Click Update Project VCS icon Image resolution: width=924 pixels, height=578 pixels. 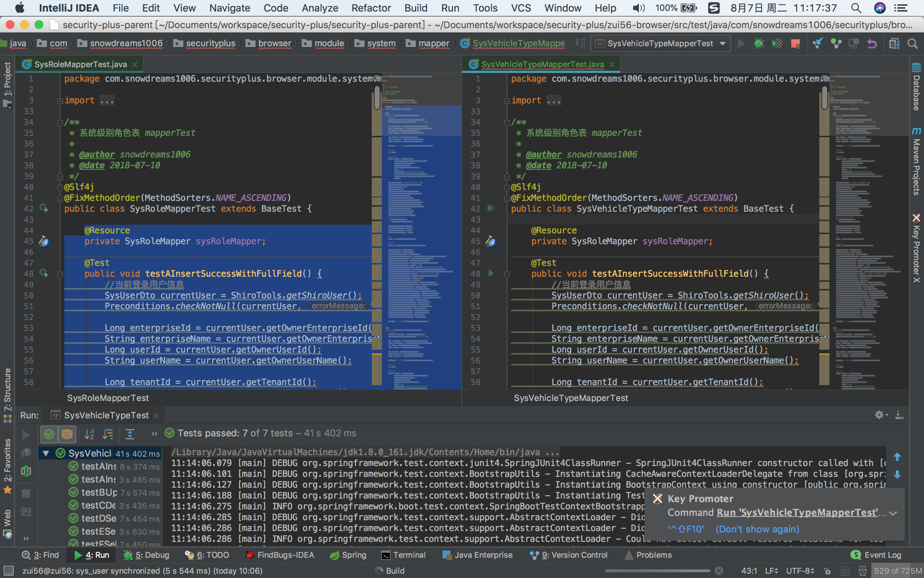coord(818,44)
